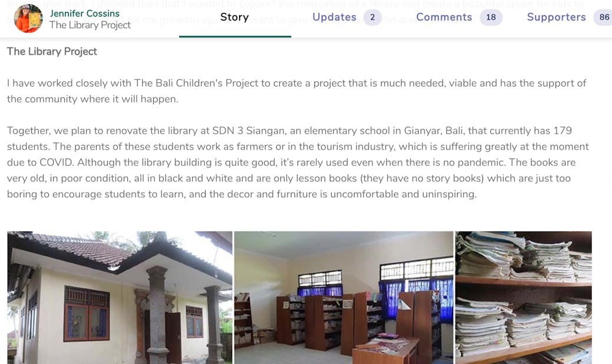Open the stacked old books photo
Viewport: 612px width, 364px height.
pyautogui.click(x=524, y=297)
